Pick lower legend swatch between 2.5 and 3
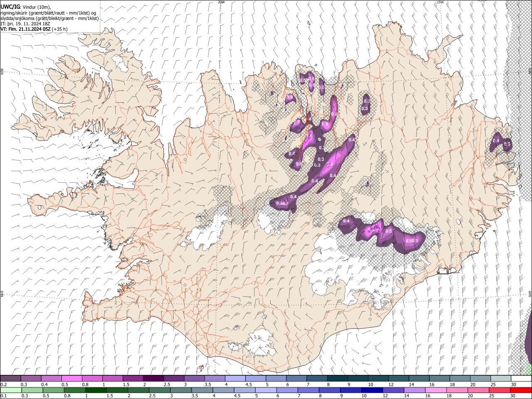This screenshot has height=399, width=532. point(159,390)
